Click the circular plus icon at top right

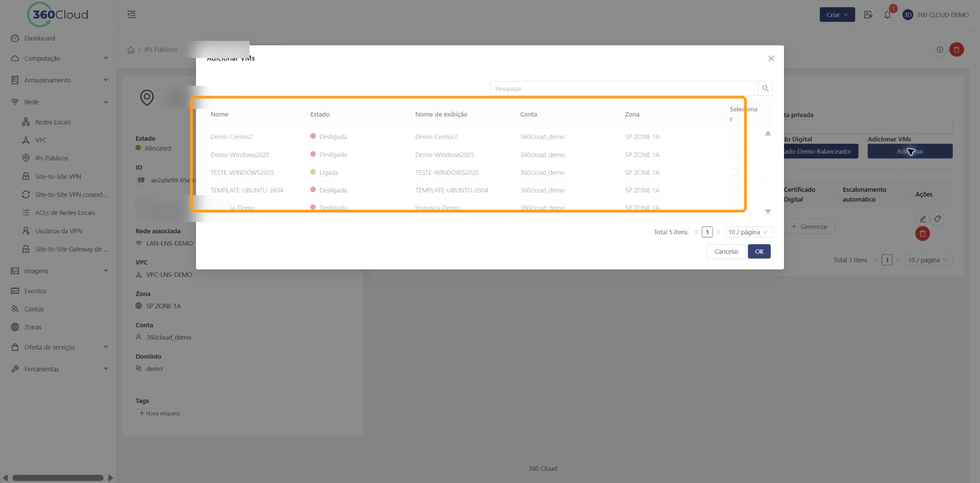(940, 49)
